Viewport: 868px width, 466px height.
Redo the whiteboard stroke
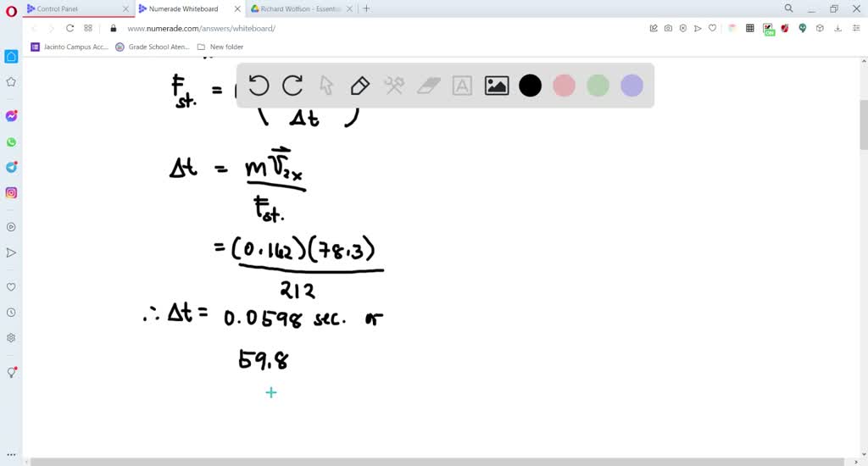(292, 86)
